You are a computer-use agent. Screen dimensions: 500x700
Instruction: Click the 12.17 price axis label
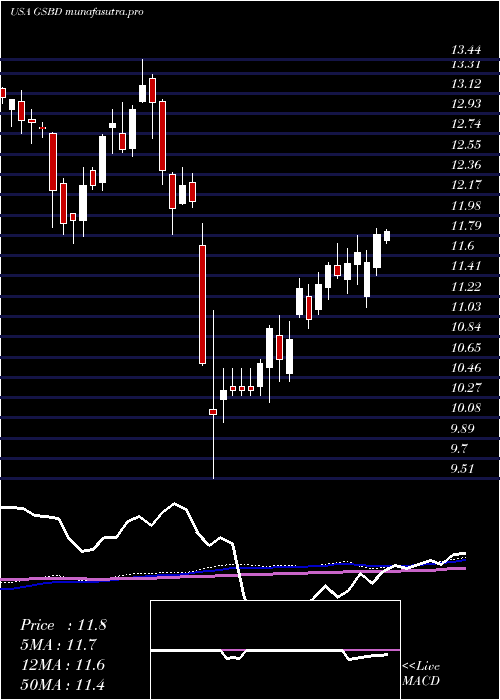(x=467, y=185)
